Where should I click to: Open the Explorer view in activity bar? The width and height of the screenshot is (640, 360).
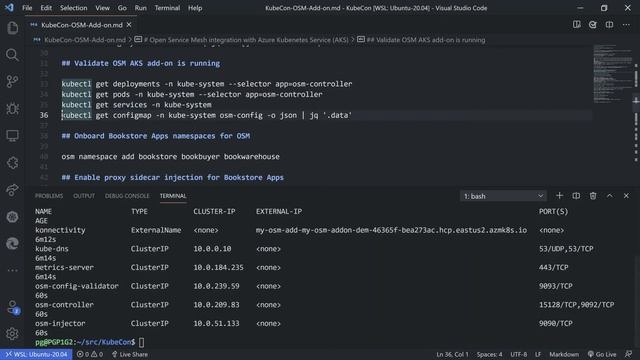[12, 28]
